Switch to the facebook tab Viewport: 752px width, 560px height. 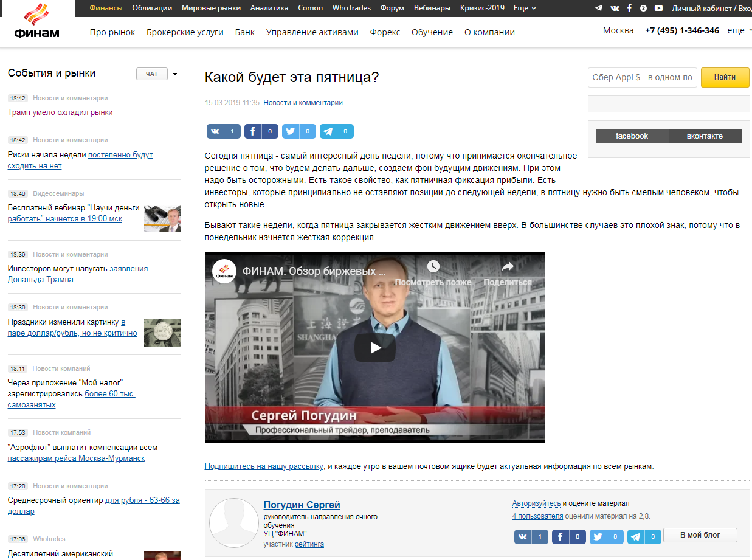pyautogui.click(x=632, y=136)
